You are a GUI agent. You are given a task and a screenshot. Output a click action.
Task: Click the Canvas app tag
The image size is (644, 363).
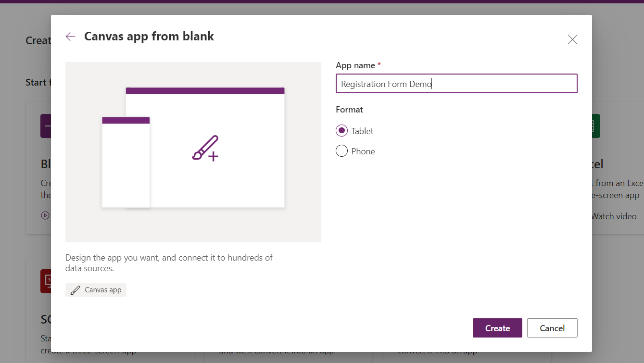96,290
